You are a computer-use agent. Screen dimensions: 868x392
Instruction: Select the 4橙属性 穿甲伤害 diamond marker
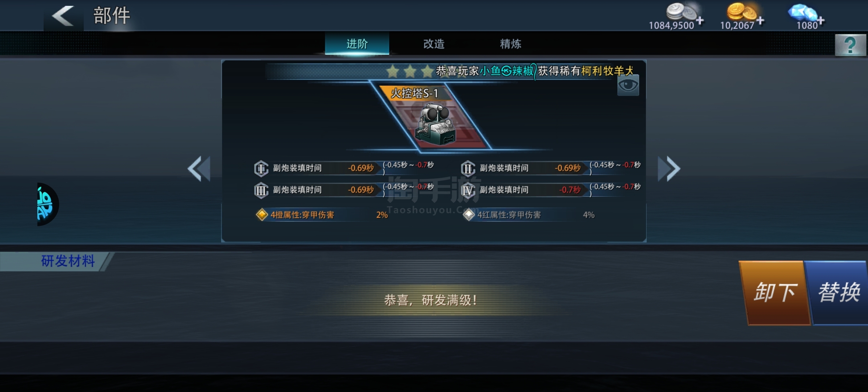[x=262, y=215]
